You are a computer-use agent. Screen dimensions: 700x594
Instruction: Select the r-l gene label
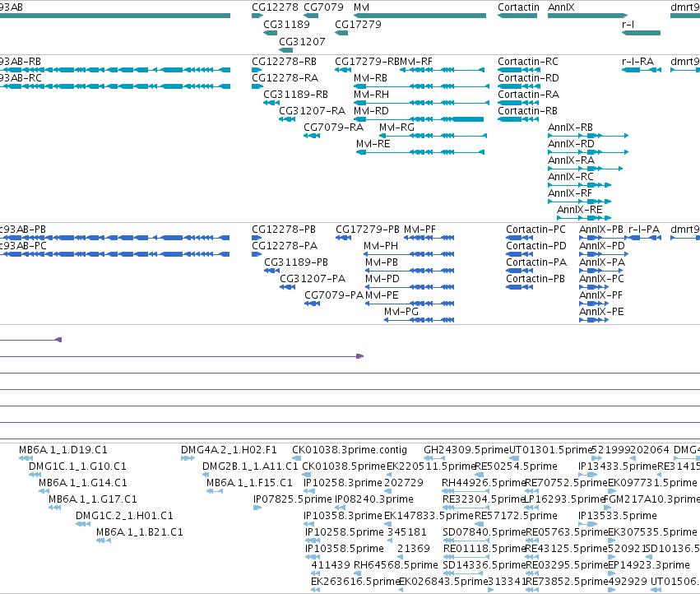(x=628, y=25)
